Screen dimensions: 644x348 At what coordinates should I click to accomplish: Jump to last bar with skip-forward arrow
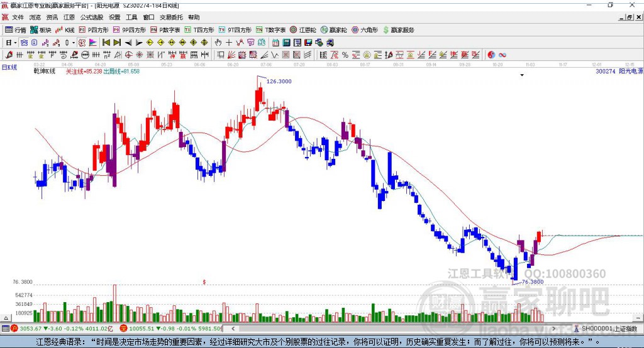click(x=117, y=43)
